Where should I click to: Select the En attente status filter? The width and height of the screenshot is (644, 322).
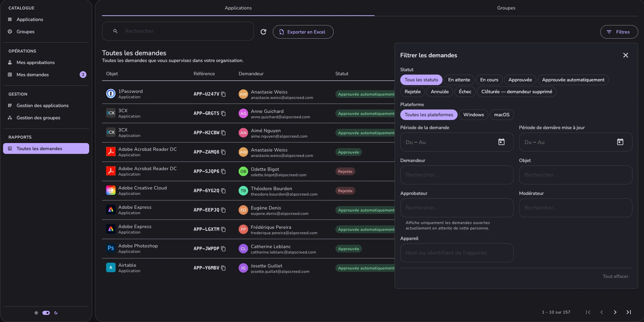tap(459, 80)
